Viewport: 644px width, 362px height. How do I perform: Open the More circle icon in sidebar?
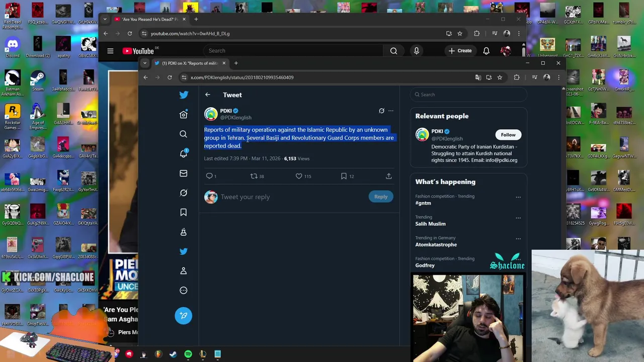184,290
